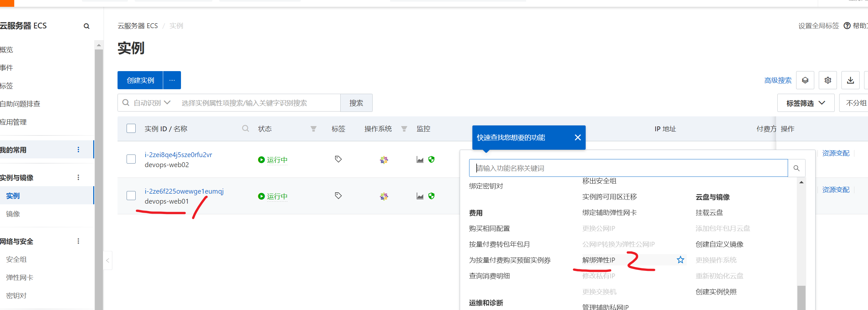Click the download export icon

pos(850,80)
